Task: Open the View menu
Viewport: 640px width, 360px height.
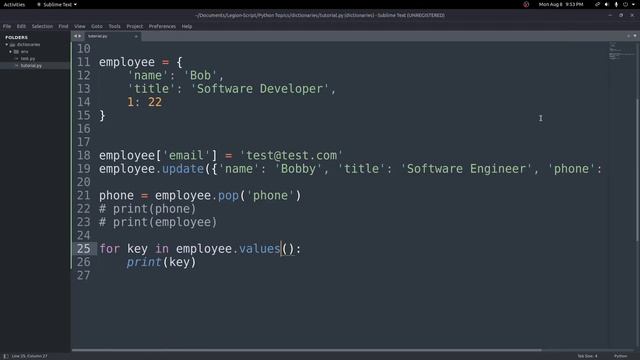Action: coord(80,26)
